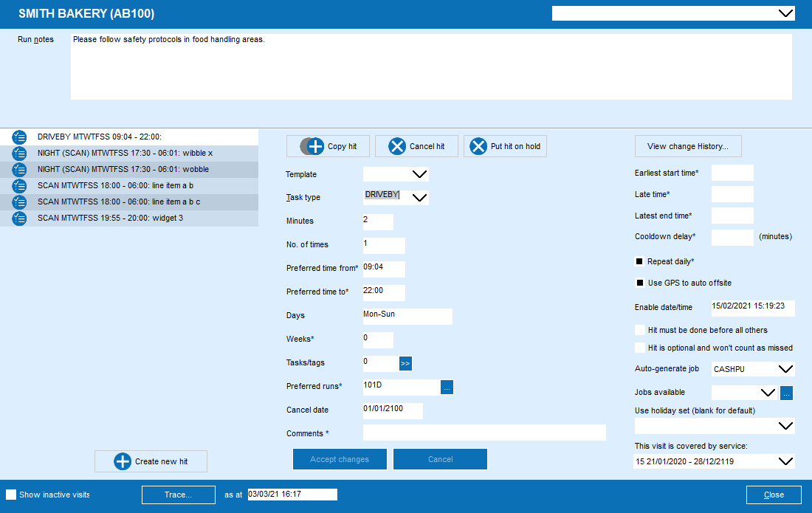Open the Jobs available dropdown
This screenshot has height=513, width=812.
768,393
